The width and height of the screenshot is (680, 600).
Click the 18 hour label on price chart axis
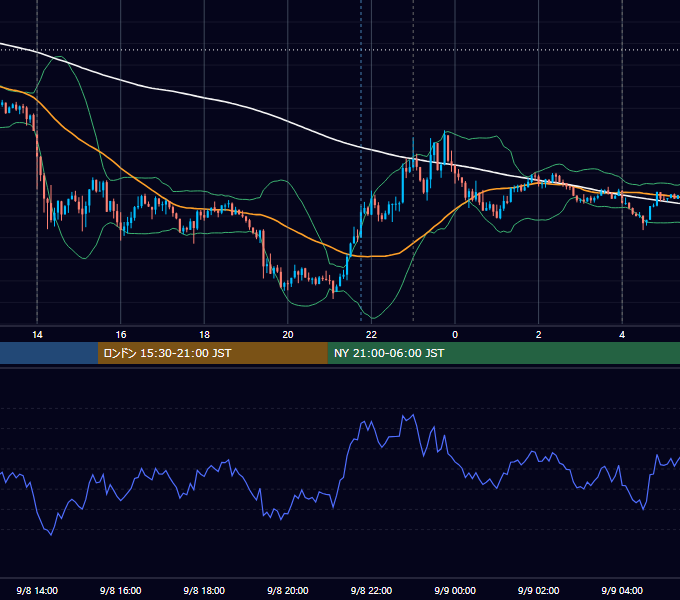[204, 335]
